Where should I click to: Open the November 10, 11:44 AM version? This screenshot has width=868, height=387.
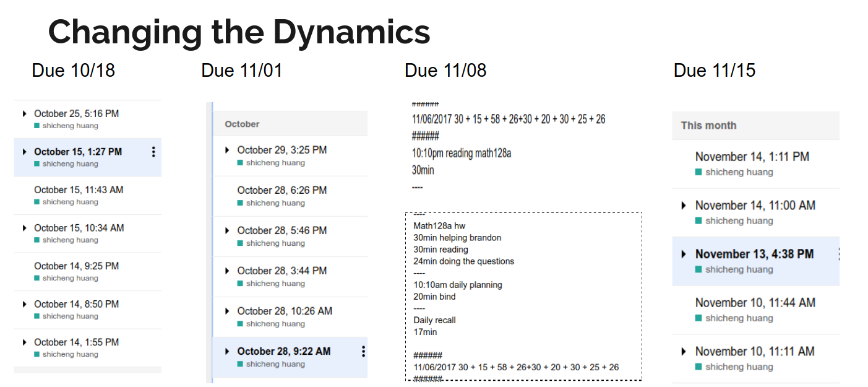pos(756,310)
